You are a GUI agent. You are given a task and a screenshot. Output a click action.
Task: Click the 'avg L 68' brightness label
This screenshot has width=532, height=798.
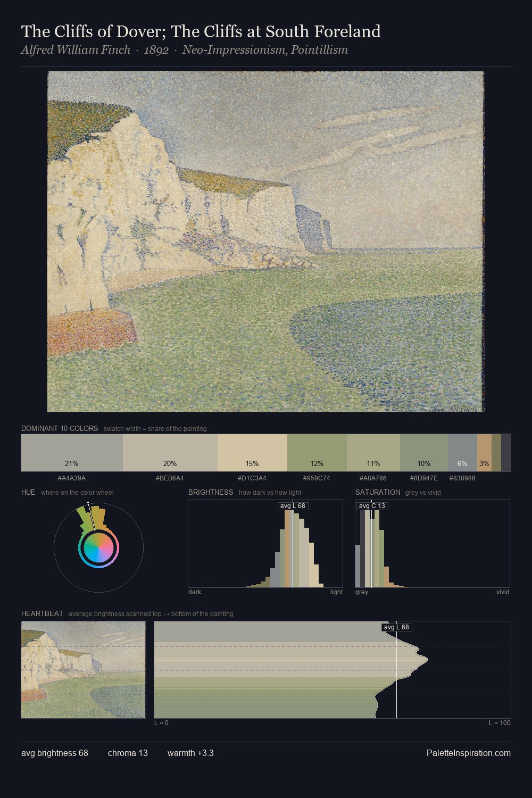pos(293,506)
